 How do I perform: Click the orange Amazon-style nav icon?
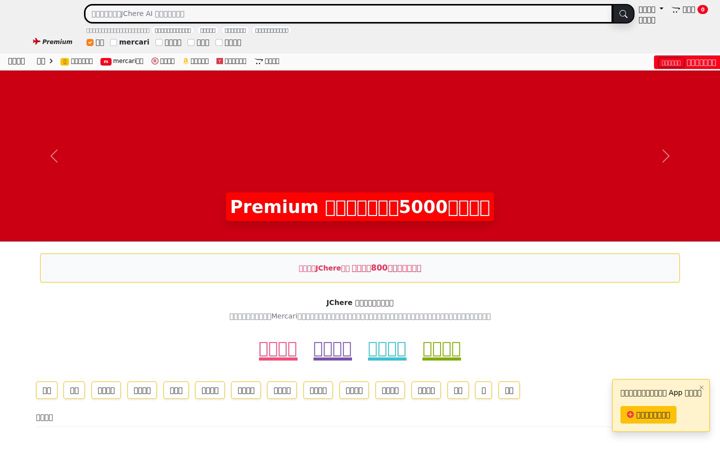click(186, 61)
